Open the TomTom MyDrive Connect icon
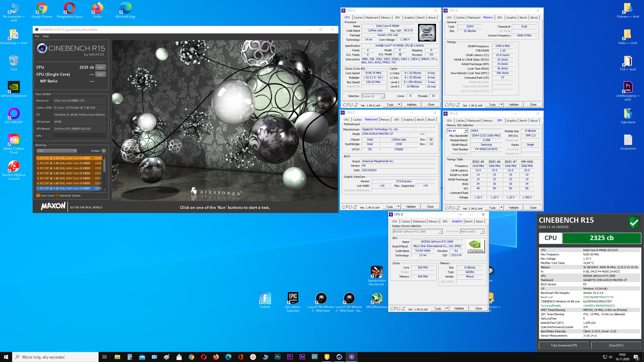 tap(14, 170)
